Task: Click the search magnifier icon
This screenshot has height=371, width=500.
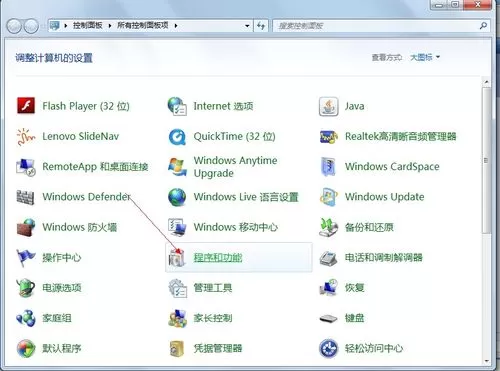Action: [483, 25]
